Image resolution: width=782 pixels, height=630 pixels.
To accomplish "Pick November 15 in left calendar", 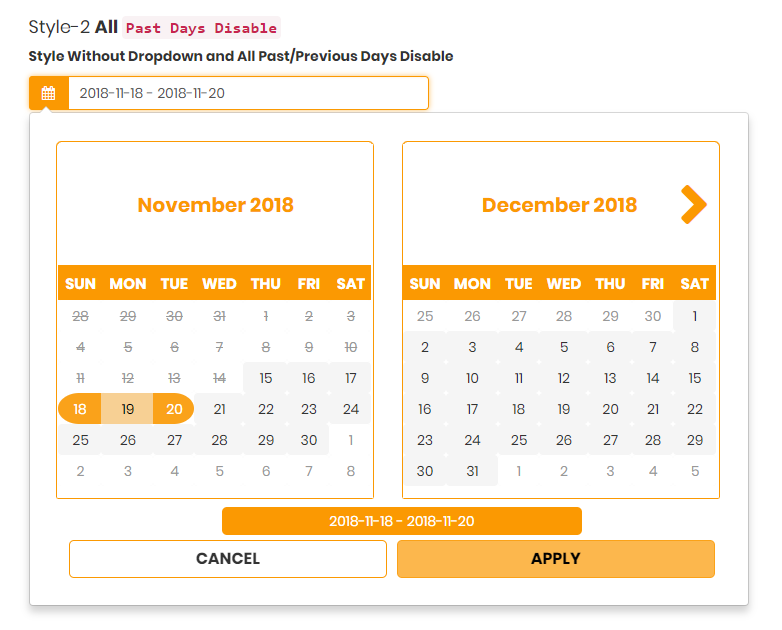I will pyautogui.click(x=265, y=378).
